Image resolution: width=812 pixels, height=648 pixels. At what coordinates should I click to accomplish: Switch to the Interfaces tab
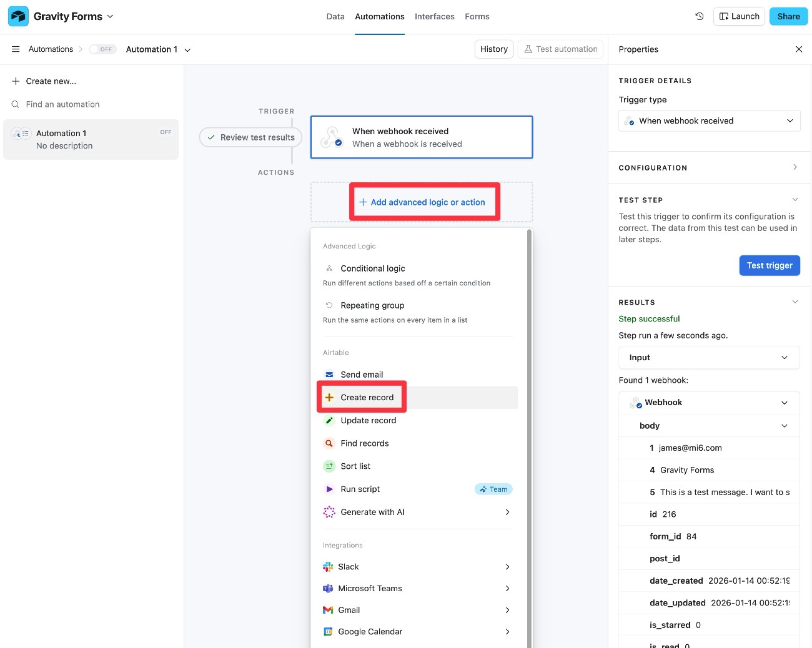(434, 16)
